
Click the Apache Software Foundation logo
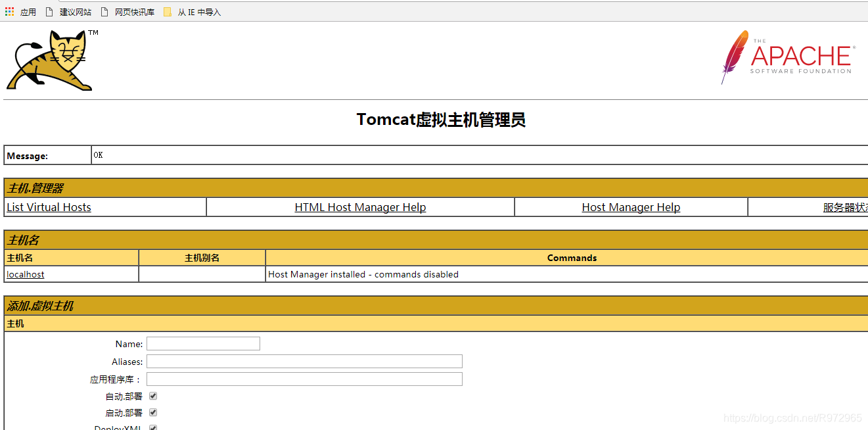click(x=788, y=57)
